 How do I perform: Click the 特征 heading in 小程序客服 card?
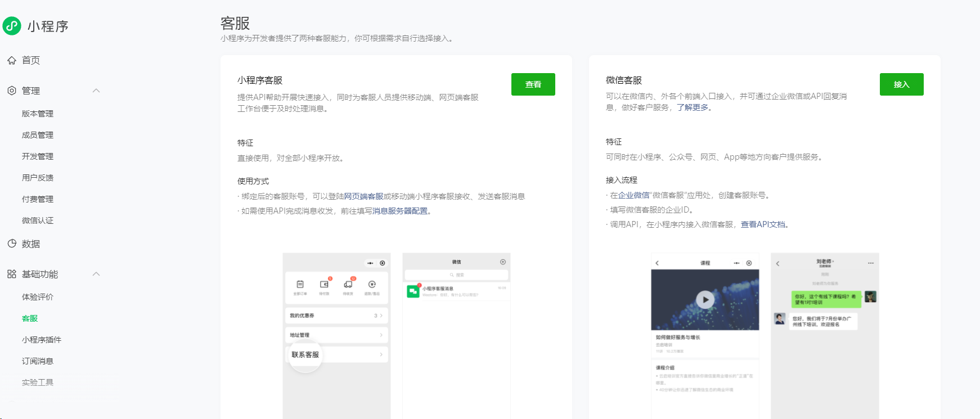tap(245, 143)
